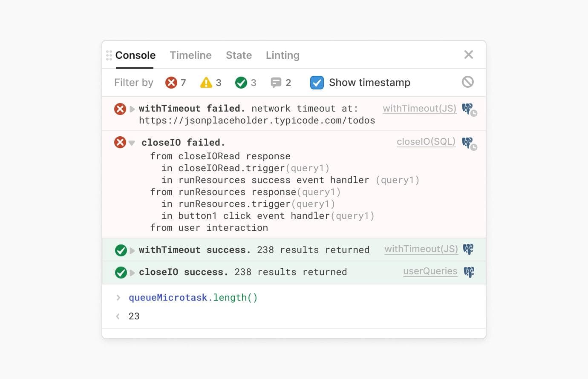
Task: Click the green success filter icon showing 3
Action: pyautogui.click(x=241, y=83)
